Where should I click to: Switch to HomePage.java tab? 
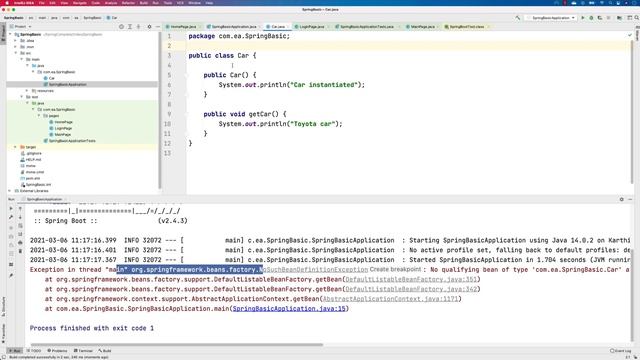[183, 27]
